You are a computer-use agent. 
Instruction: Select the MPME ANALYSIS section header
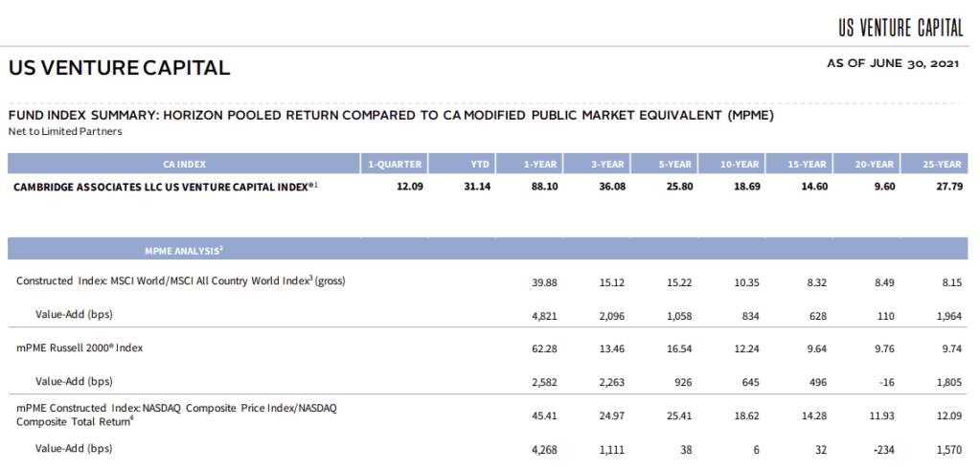point(184,250)
